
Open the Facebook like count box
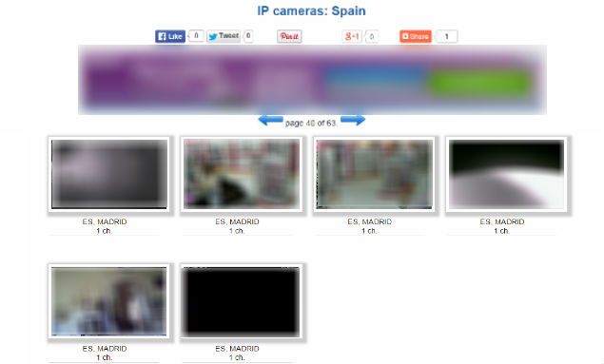pyautogui.click(x=196, y=36)
